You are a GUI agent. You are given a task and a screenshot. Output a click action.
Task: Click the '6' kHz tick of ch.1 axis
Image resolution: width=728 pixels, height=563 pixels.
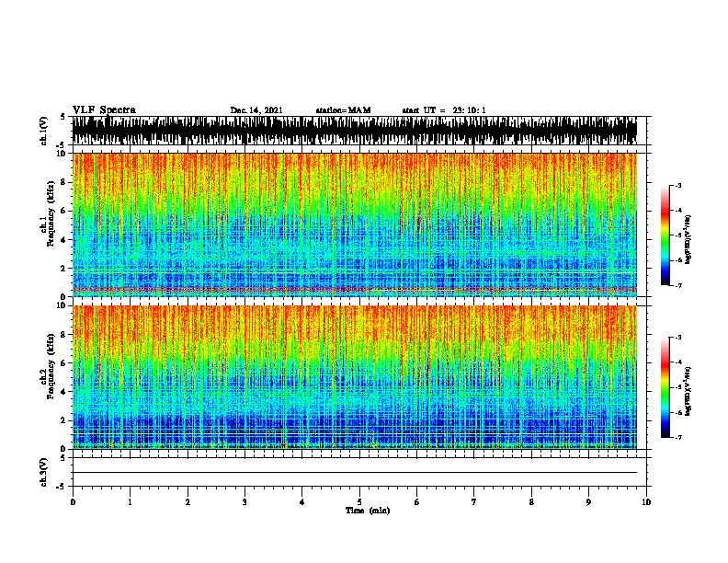[x=64, y=211]
